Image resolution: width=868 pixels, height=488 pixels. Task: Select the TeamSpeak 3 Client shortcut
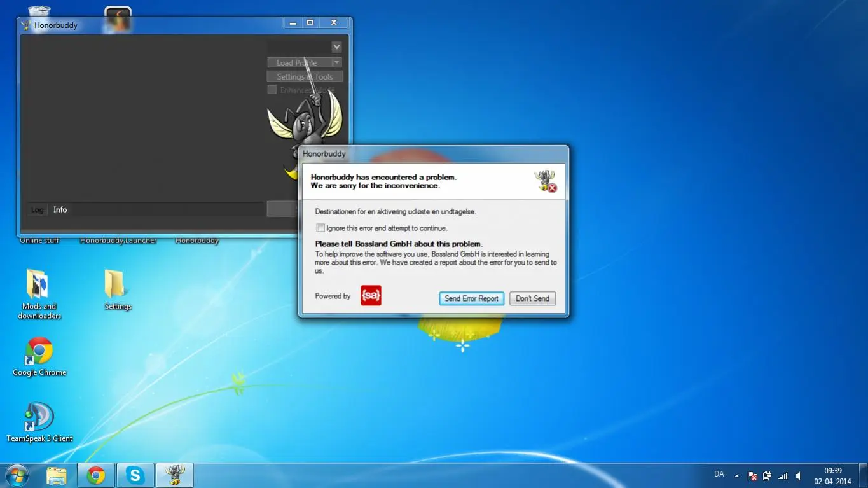pyautogui.click(x=39, y=422)
